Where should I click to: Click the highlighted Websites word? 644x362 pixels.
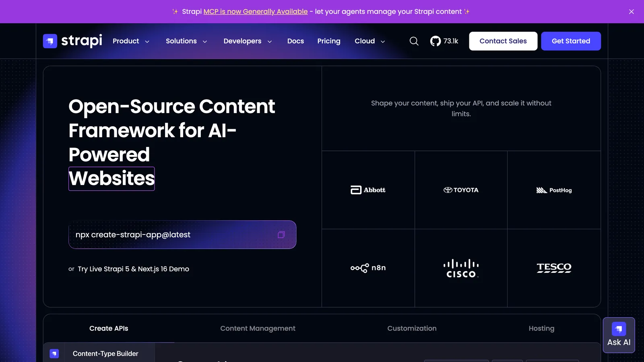click(x=111, y=179)
